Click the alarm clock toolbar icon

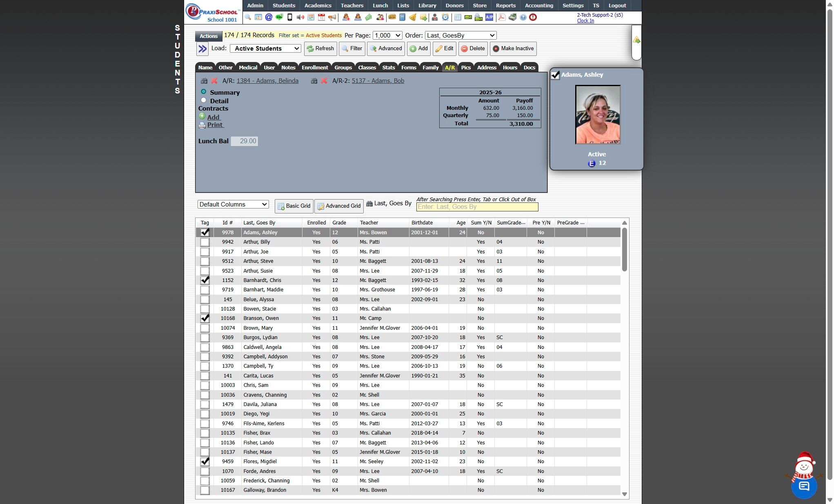pyautogui.click(x=445, y=17)
